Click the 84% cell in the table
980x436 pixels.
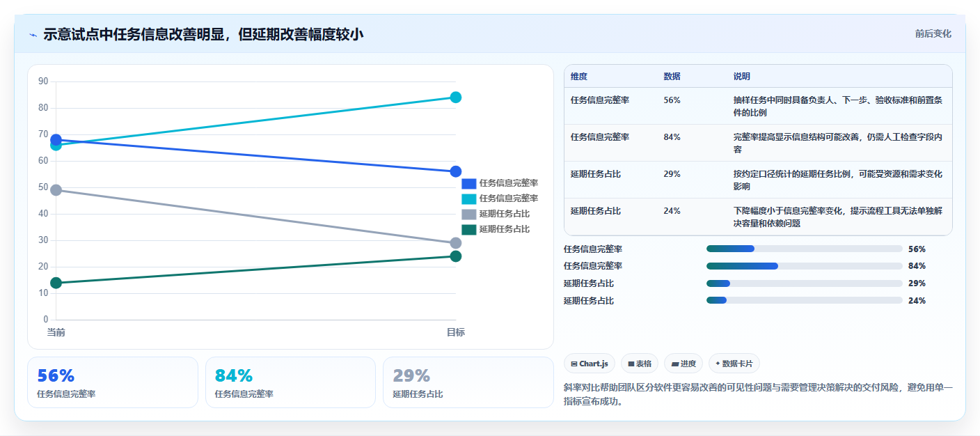[x=672, y=137]
